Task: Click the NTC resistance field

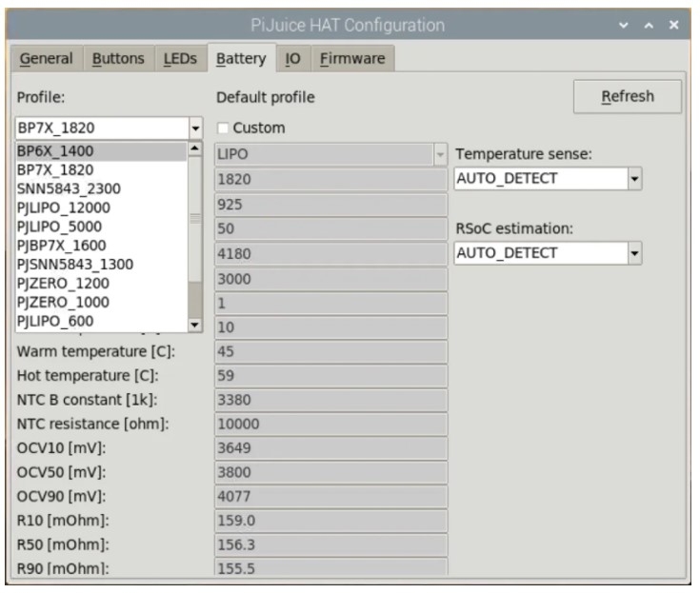Action: point(330,424)
